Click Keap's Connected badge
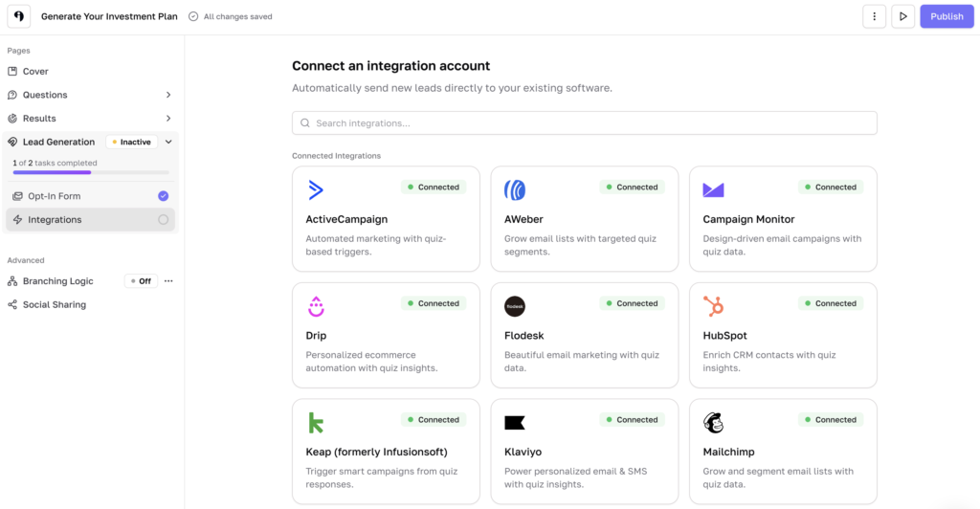Viewport: 980px width, 509px height. (x=434, y=420)
